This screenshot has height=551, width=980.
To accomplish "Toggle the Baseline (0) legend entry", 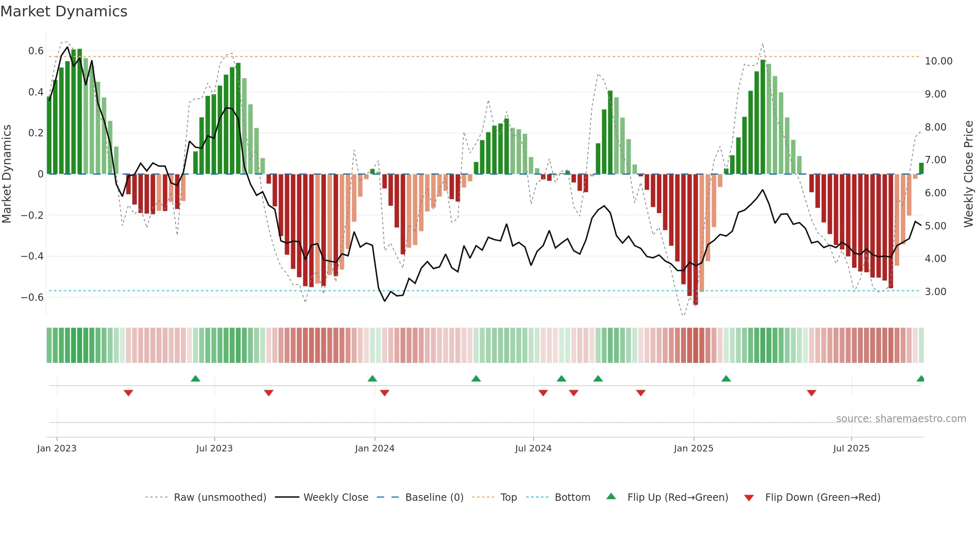I will 420,497.
